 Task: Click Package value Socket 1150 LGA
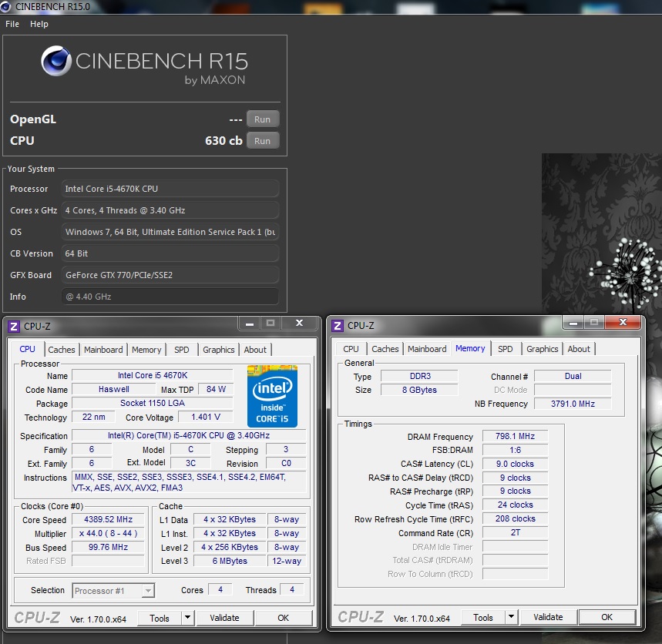tap(153, 403)
